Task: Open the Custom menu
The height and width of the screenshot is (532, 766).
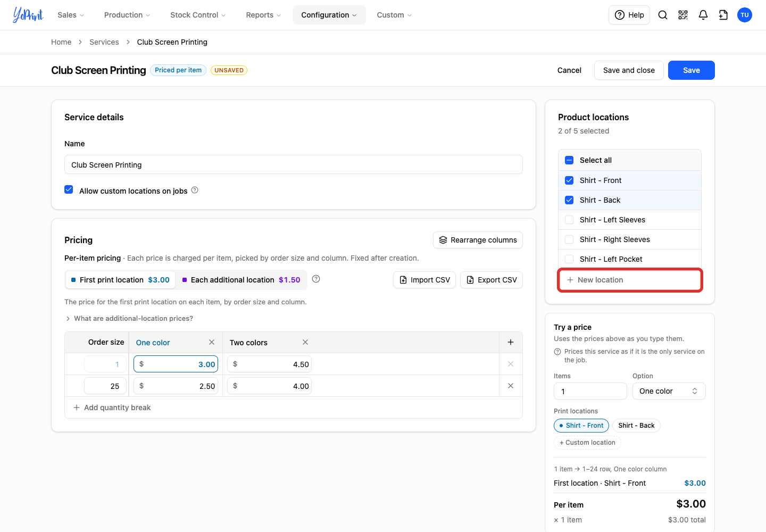Action: (394, 15)
